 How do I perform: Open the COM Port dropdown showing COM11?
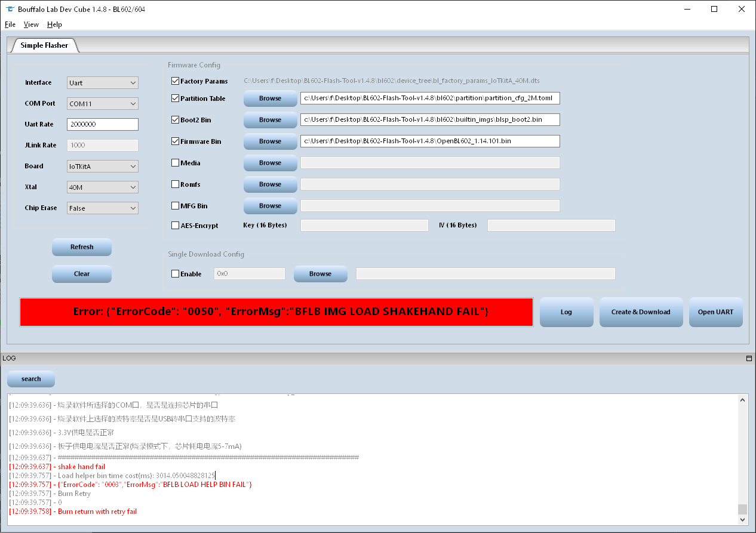coord(103,104)
